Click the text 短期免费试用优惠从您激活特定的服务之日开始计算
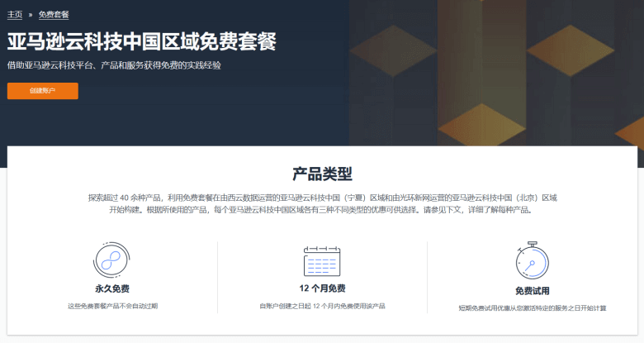The width and height of the screenshot is (644, 343). click(533, 308)
